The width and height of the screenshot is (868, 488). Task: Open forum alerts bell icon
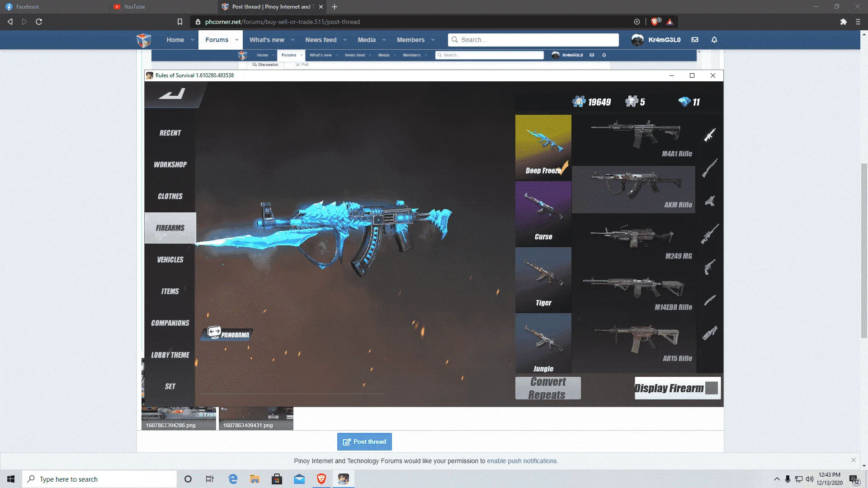(714, 40)
